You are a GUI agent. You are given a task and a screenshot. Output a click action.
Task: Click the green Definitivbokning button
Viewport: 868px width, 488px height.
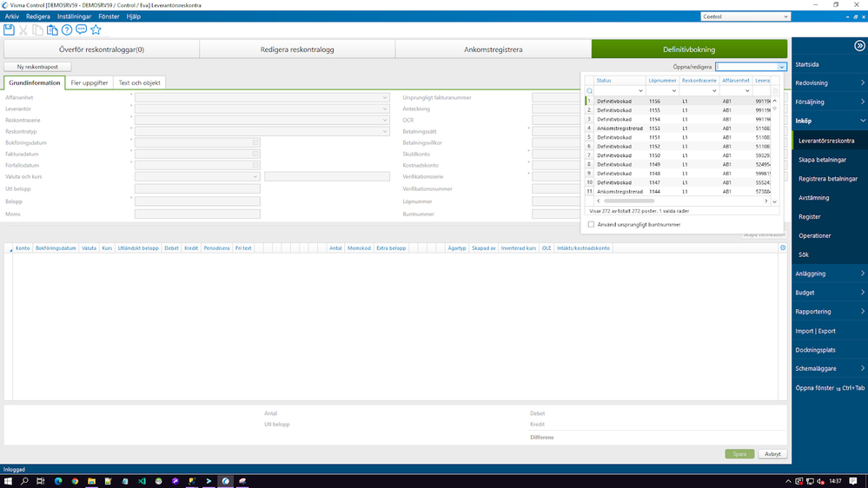[689, 49]
